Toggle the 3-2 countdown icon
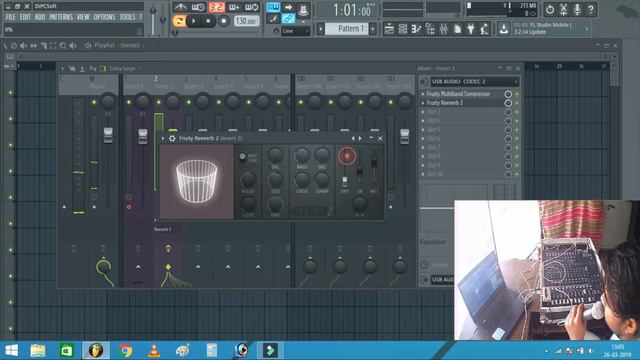Image resolution: width=640 pixels, height=360 pixels. click(x=216, y=7)
